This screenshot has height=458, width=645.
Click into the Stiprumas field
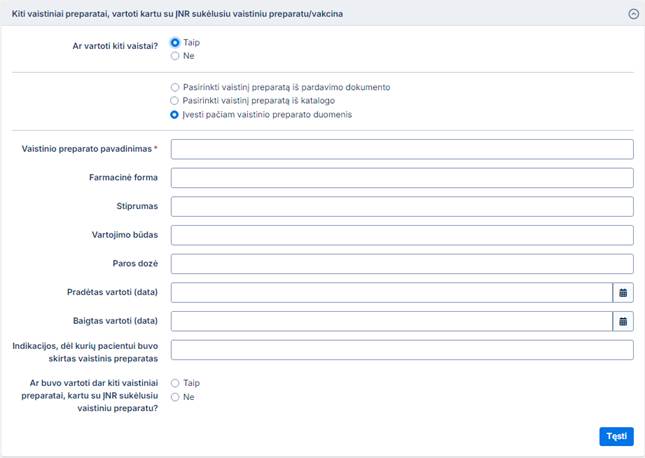click(402, 207)
